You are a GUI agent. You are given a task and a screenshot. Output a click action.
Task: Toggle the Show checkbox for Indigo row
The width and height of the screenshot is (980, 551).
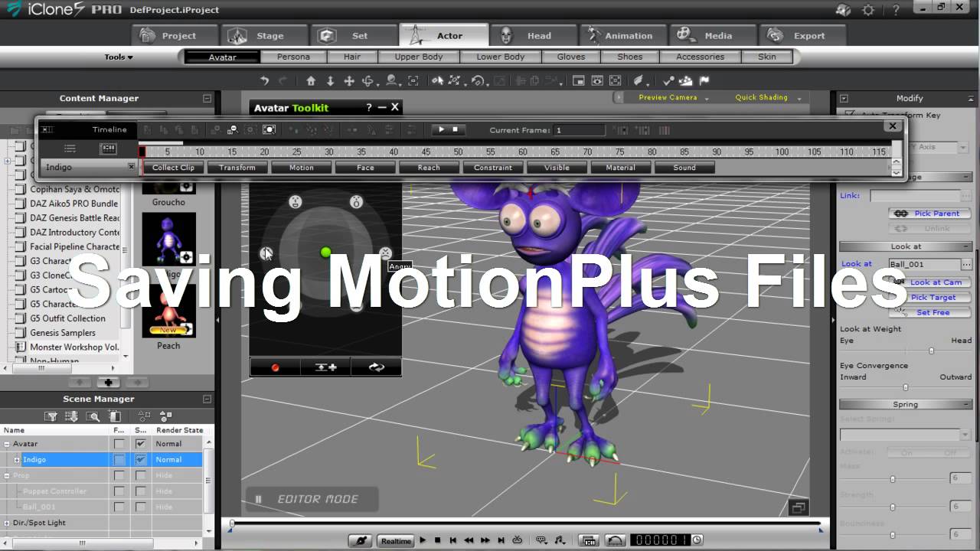(140, 460)
